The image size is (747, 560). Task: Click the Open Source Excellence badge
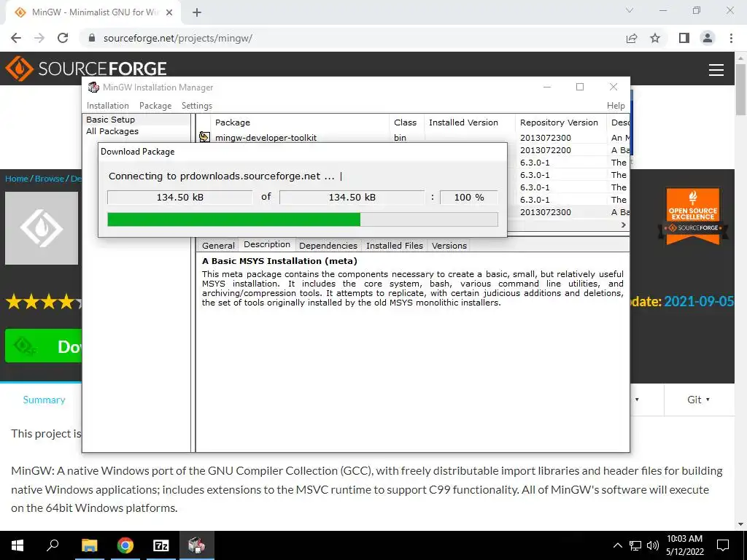click(x=693, y=216)
